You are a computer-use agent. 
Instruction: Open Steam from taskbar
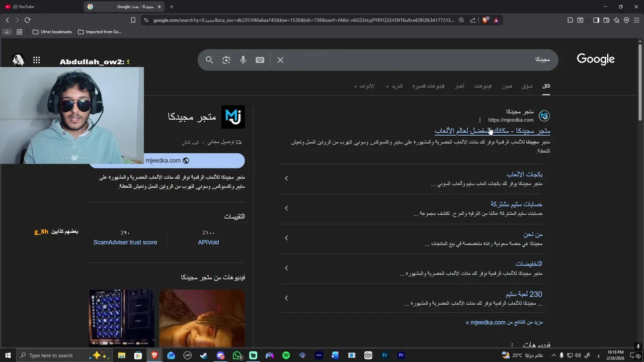204,355
